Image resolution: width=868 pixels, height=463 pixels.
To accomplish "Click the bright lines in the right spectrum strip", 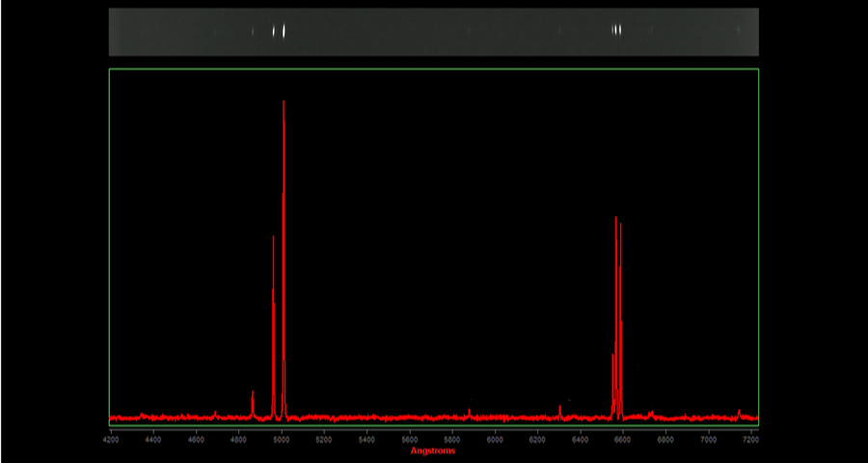I will pyautogui.click(x=617, y=30).
